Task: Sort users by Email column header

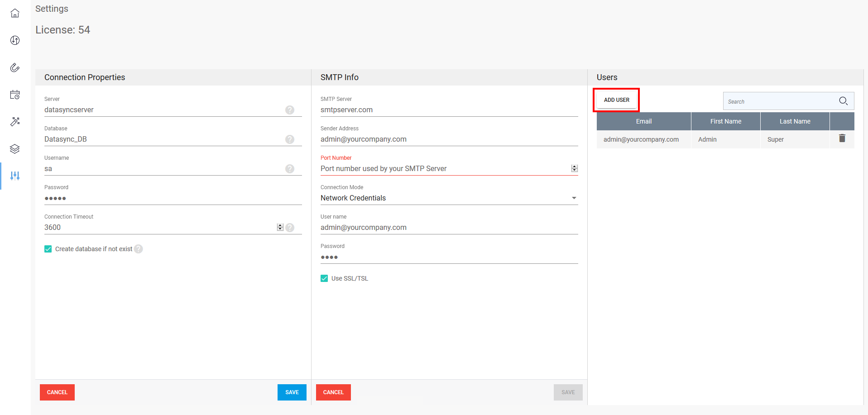Action: point(643,121)
